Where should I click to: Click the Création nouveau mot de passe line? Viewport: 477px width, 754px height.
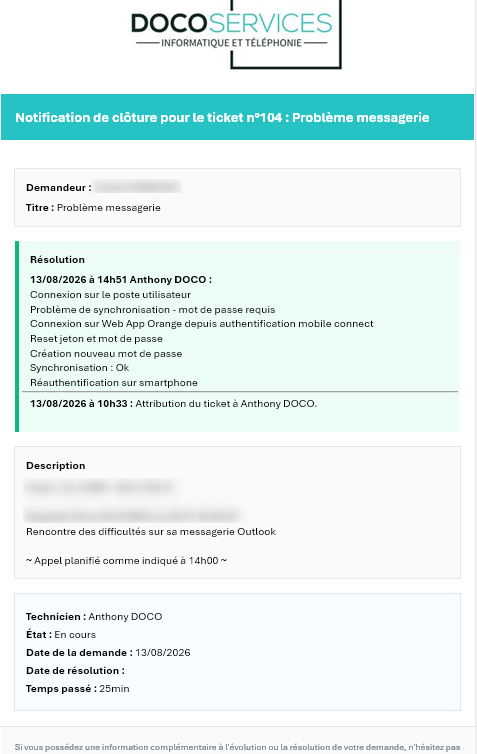[106, 353]
